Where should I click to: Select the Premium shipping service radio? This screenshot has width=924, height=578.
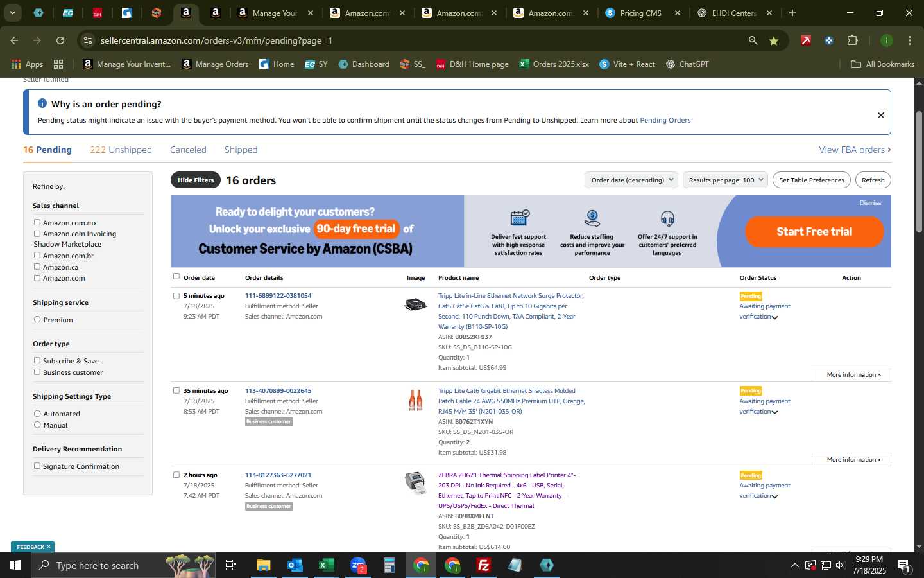click(x=37, y=319)
